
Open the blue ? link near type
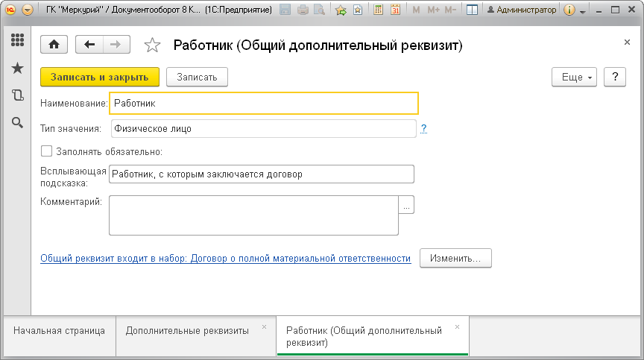424,128
